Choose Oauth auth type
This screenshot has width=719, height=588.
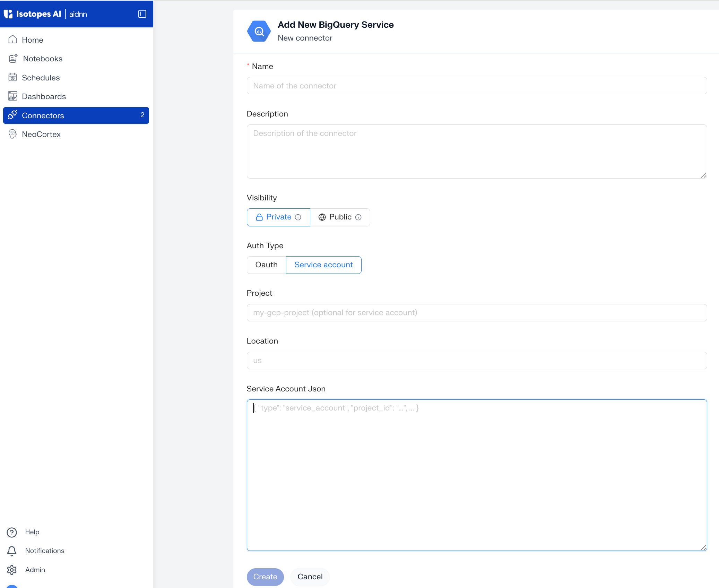[x=266, y=265]
